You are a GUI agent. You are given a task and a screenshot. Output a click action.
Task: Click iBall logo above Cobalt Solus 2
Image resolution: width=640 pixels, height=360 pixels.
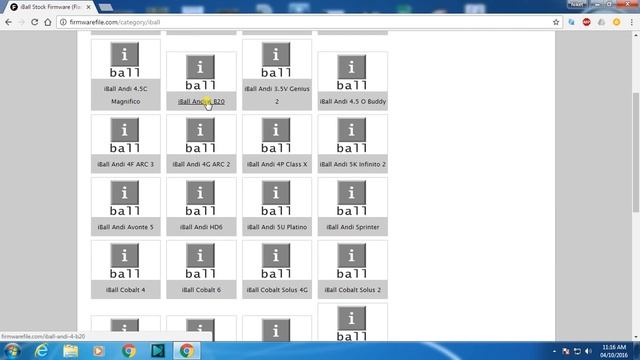tap(352, 261)
